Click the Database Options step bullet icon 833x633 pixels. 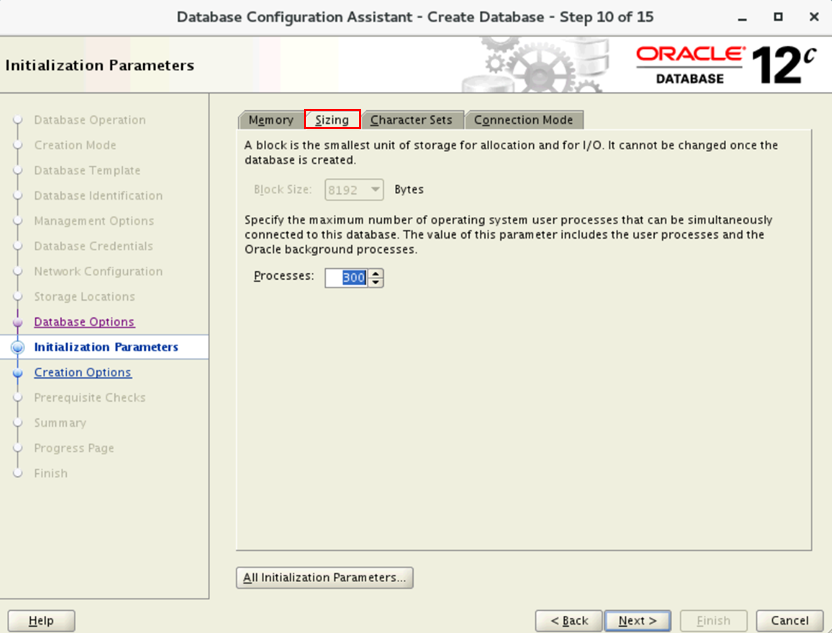pos(18,322)
